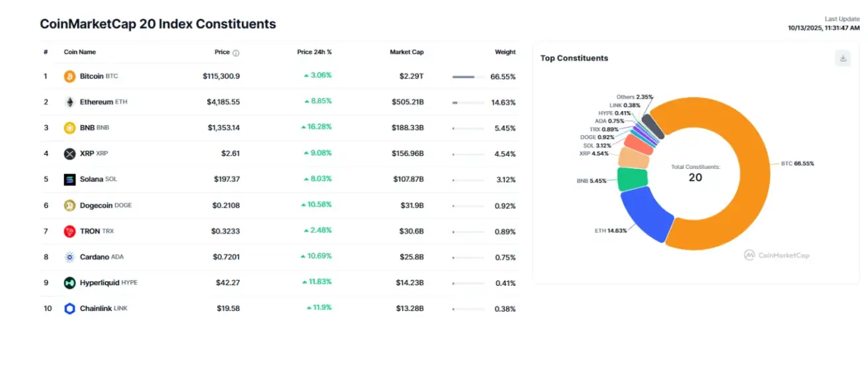Image resolution: width=868 pixels, height=368 pixels.
Task: Sort table by Market Cap header
Action: [x=406, y=52]
